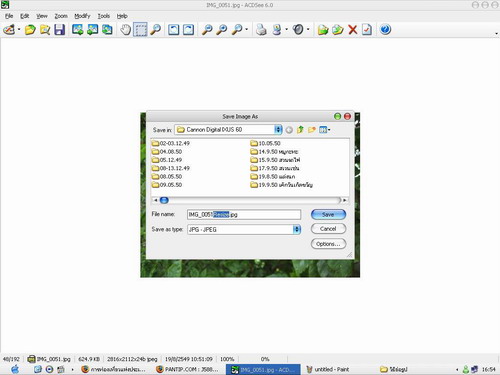
Task: Click the Cancel button
Action: [x=328, y=229]
